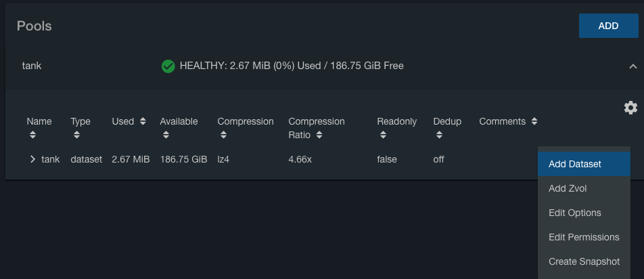Screen dimensions: 644x279
Task: Click the pool settings gear icon
Action: (630, 108)
